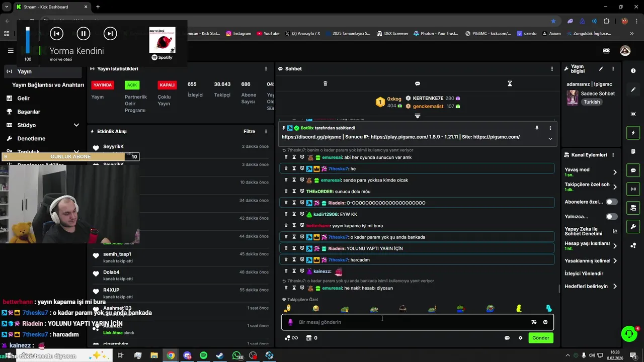Toggle Abonelere özel switch
The width and height of the screenshot is (644, 362).
[x=612, y=202]
